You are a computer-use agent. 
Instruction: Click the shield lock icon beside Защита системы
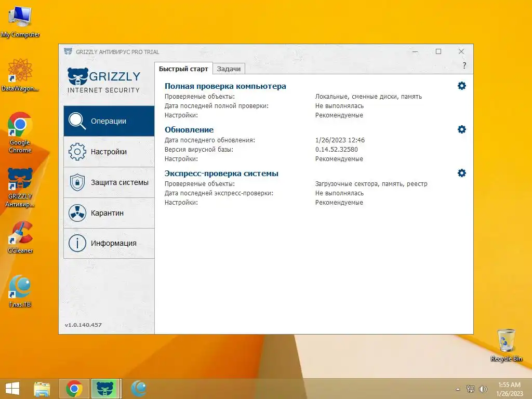coord(77,182)
